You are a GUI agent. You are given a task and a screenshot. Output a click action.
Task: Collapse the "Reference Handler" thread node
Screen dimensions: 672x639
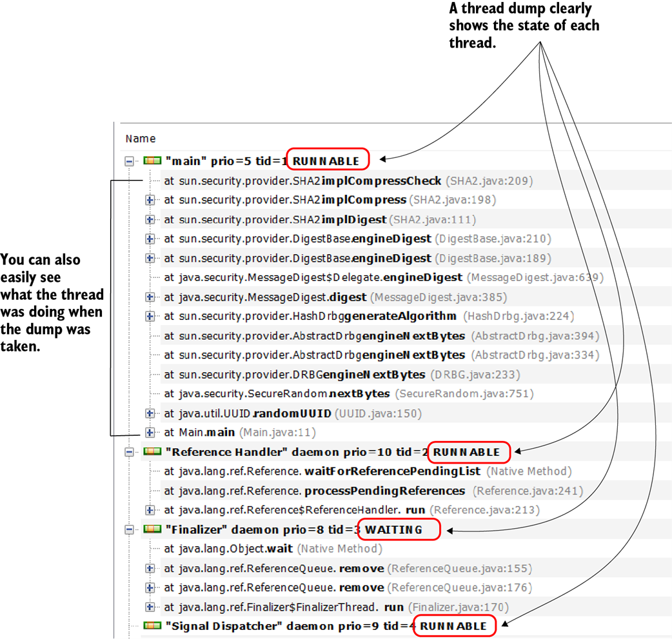coord(130,453)
